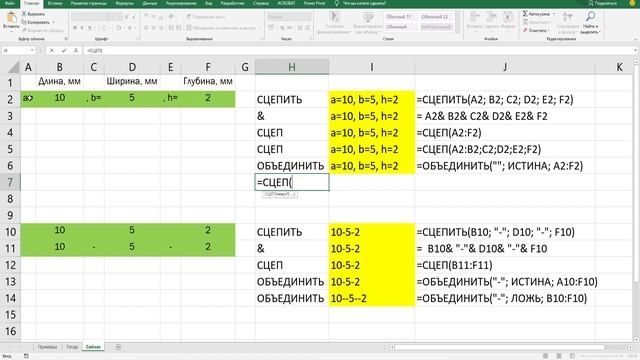640x360 pixels.
Task: Click the Copy (Копировать) button
Action: [36, 22]
